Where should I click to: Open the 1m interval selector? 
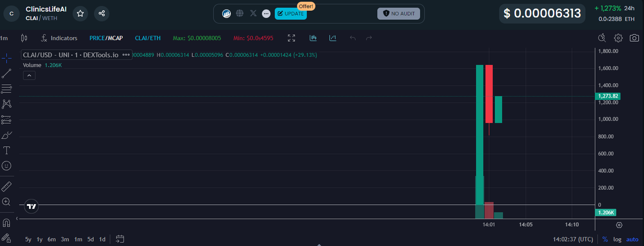click(x=4, y=38)
